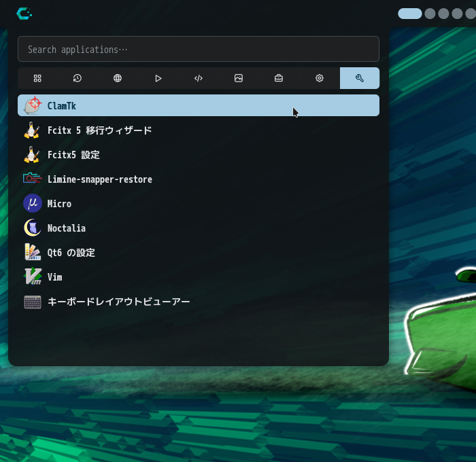Launch ClamTk from the list

tap(199, 105)
